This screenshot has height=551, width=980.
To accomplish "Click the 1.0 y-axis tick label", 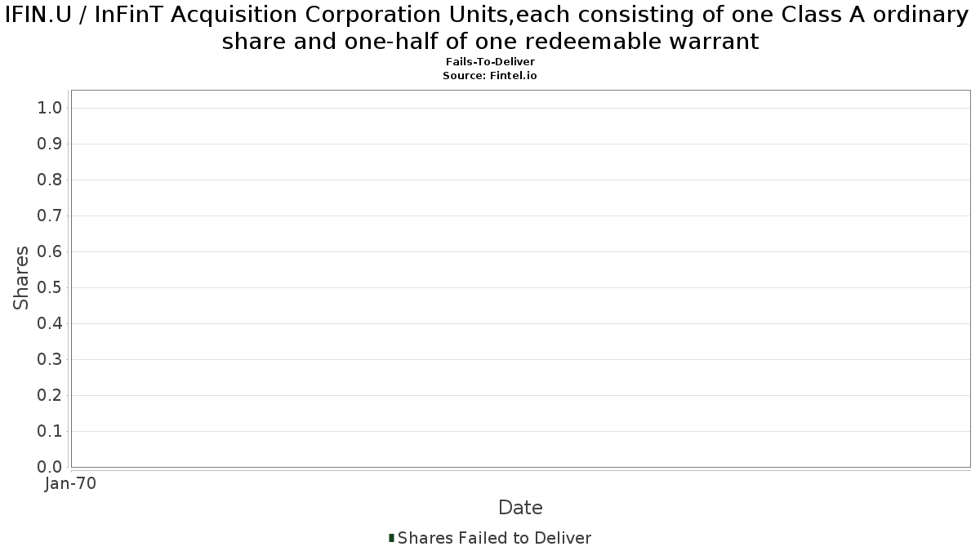I will click(x=50, y=108).
